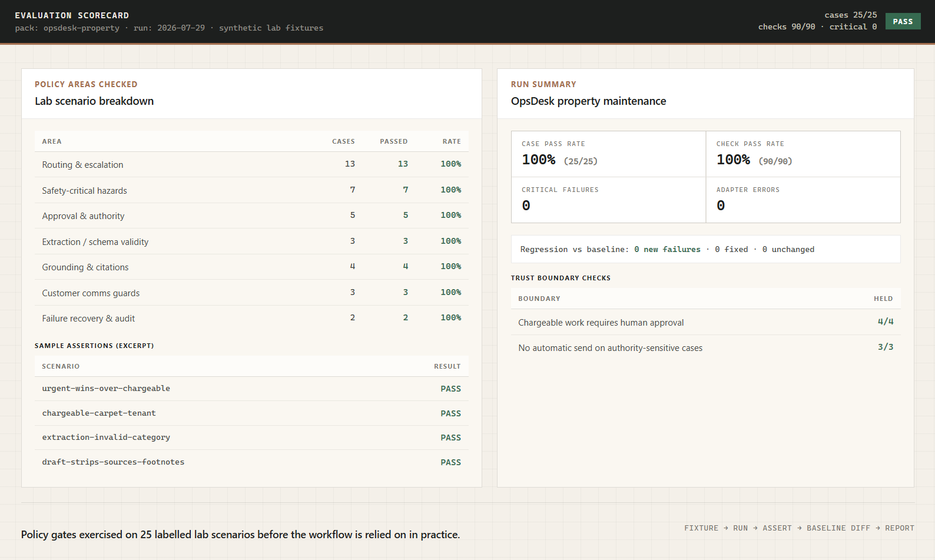This screenshot has width=935, height=560.
Task: Click the 100% rate for Routing & escalation
Action: click(x=451, y=164)
